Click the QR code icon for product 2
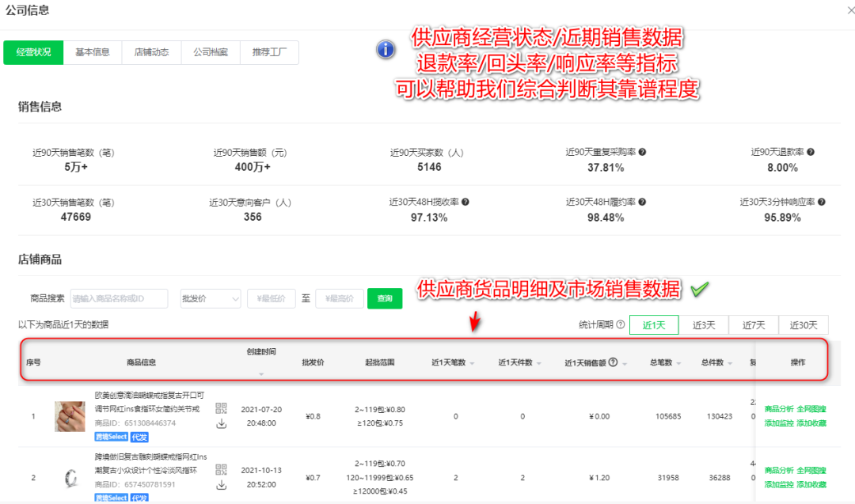The height and width of the screenshot is (504, 855). [221, 469]
